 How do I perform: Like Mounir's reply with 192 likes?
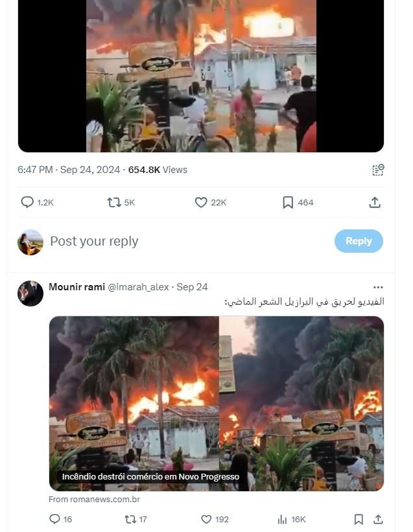(x=215, y=520)
